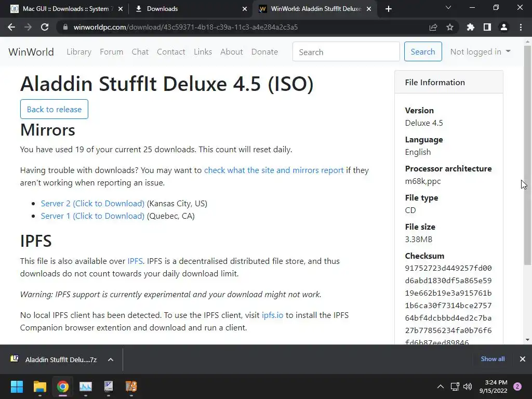Viewport: 532px width, 399px height.
Task: Open check what the site and mirrors report link
Action: pos(274,170)
